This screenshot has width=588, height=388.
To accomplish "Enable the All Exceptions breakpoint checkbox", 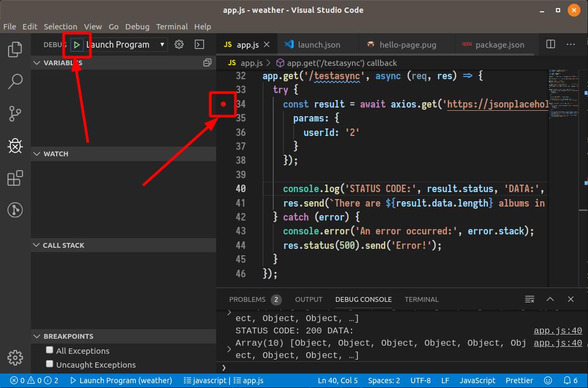I will point(49,350).
